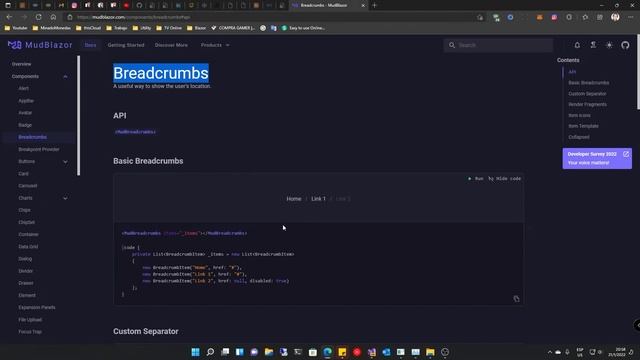Open the Developer Survey 2022 banner
This screenshot has width=640, height=360.
click(x=597, y=158)
